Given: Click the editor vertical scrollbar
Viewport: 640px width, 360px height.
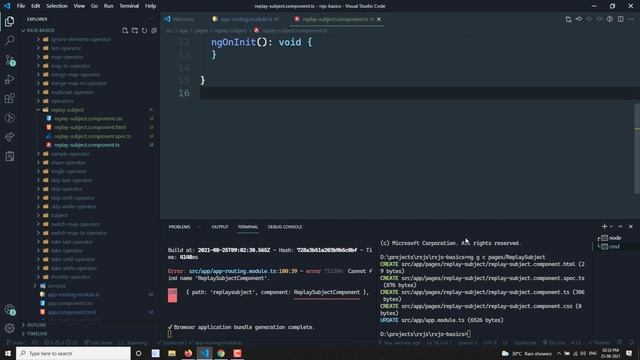Looking at the screenshot, I should (x=637, y=149).
